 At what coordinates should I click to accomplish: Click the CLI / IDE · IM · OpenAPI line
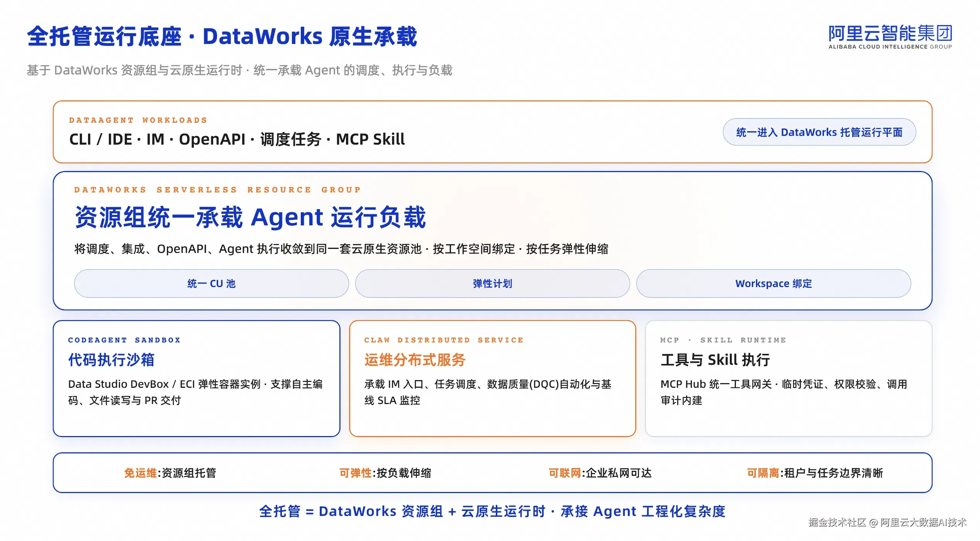click(x=237, y=139)
